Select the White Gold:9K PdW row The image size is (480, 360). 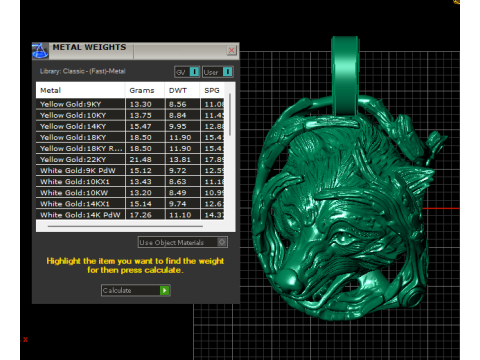130,170
